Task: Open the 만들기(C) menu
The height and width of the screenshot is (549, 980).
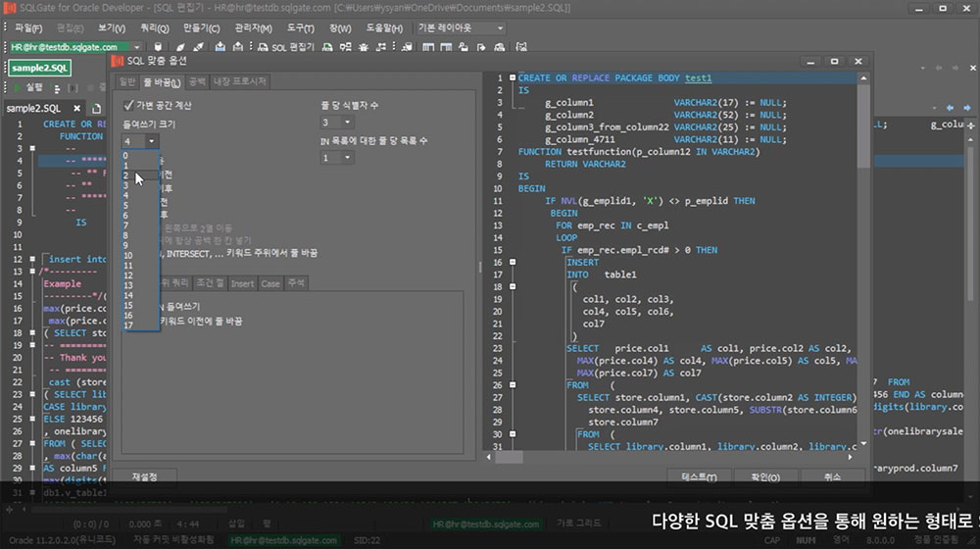Action: point(201,28)
